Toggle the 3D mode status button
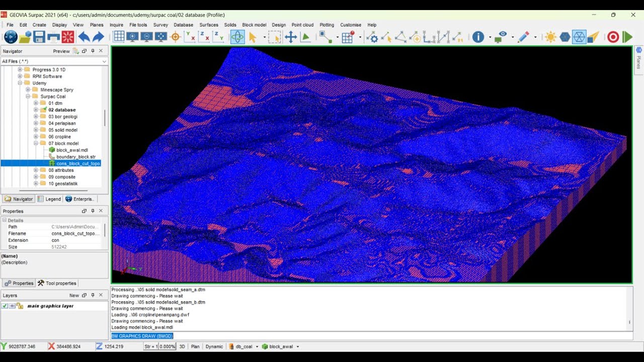The width and height of the screenshot is (644, 362). 183,346
